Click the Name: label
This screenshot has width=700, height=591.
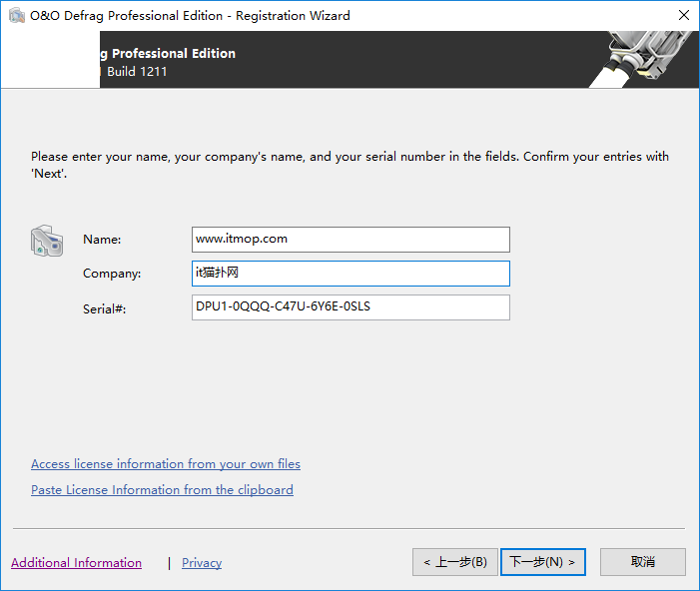click(102, 240)
